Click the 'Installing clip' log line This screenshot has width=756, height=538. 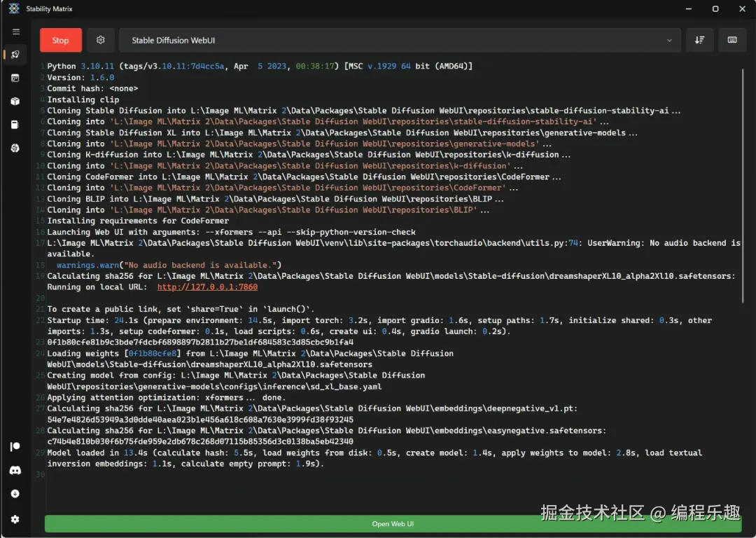point(83,99)
